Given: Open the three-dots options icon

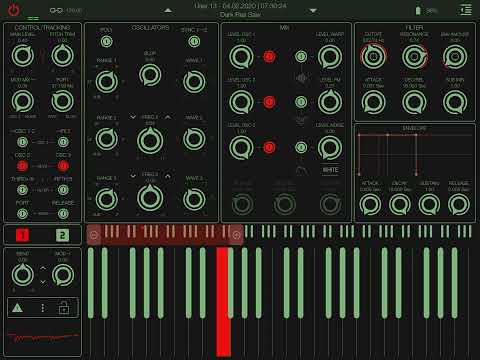Looking at the screenshot, I should (43, 308).
